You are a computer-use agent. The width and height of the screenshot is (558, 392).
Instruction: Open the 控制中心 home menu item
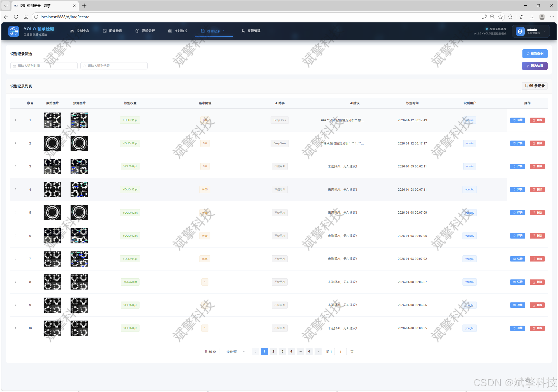coord(80,31)
